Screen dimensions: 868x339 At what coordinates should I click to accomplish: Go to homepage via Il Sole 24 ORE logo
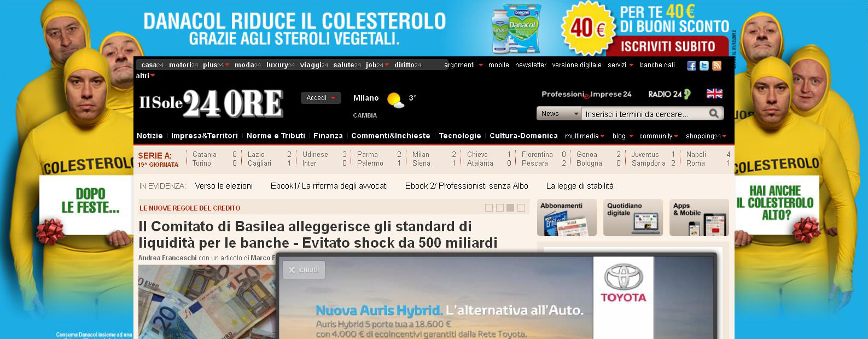click(211, 103)
